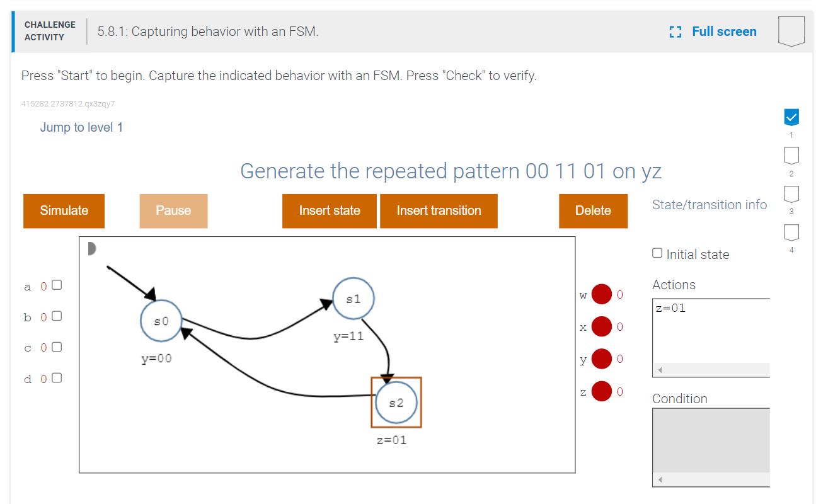Open level 4 in the challenge progress sidebar
Viewport: 816px width, 504px height.
[x=791, y=233]
